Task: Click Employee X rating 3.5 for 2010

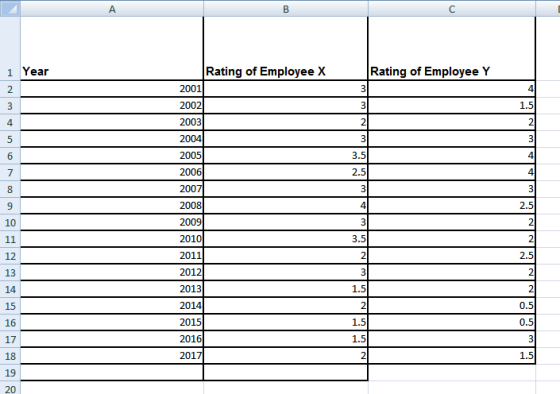Action: click(x=286, y=239)
